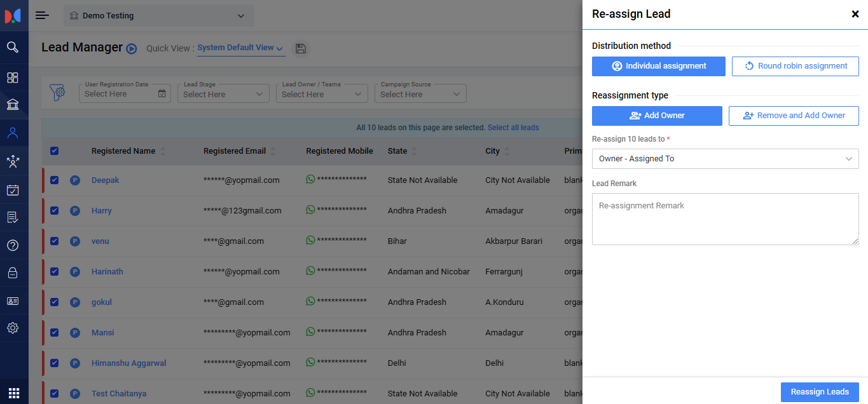Uncheck the checkbox for Deepak row
Image resolution: width=868 pixels, height=404 pixels.
(x=54, y=180)
